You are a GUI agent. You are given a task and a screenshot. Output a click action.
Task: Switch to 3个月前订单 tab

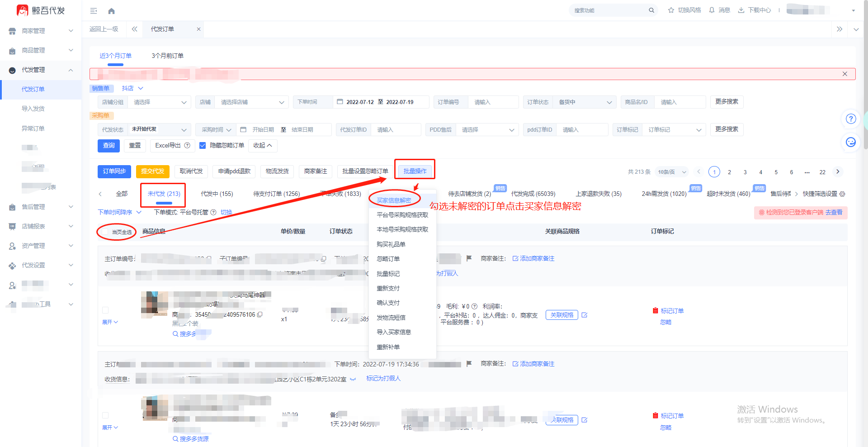pos(167,56)
